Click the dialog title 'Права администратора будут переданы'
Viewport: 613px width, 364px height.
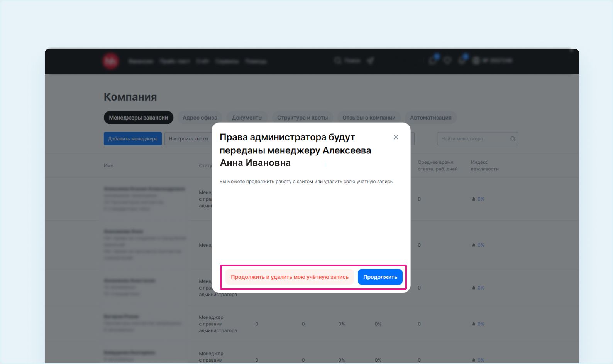click(x=295, y=150)
